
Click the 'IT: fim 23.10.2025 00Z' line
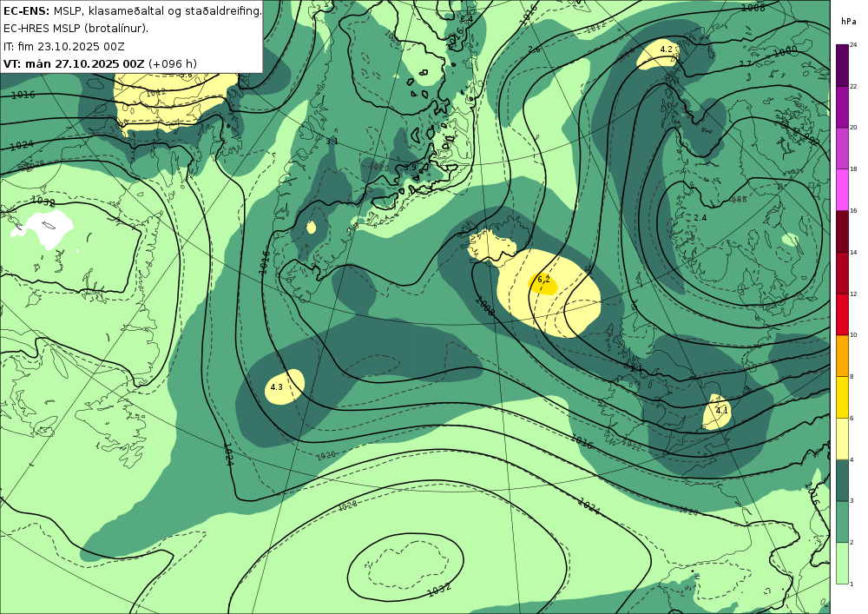(64, 46)
